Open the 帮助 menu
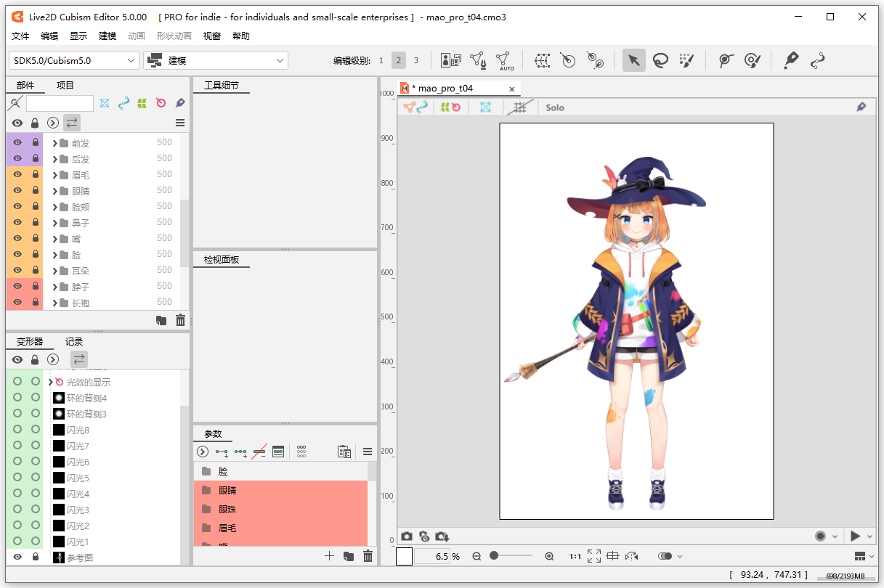This screenshot has height=588, width=884. pyautogui.click(x=241, y=36)
